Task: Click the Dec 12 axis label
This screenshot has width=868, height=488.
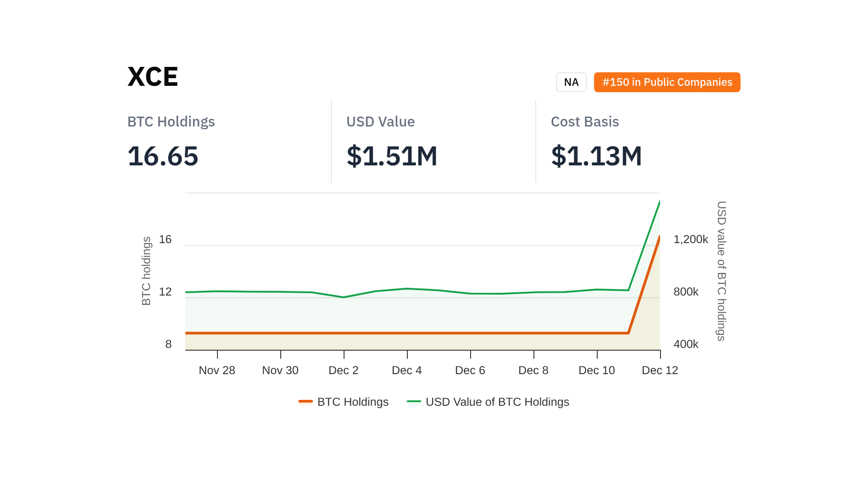Action: click(660, 370)
